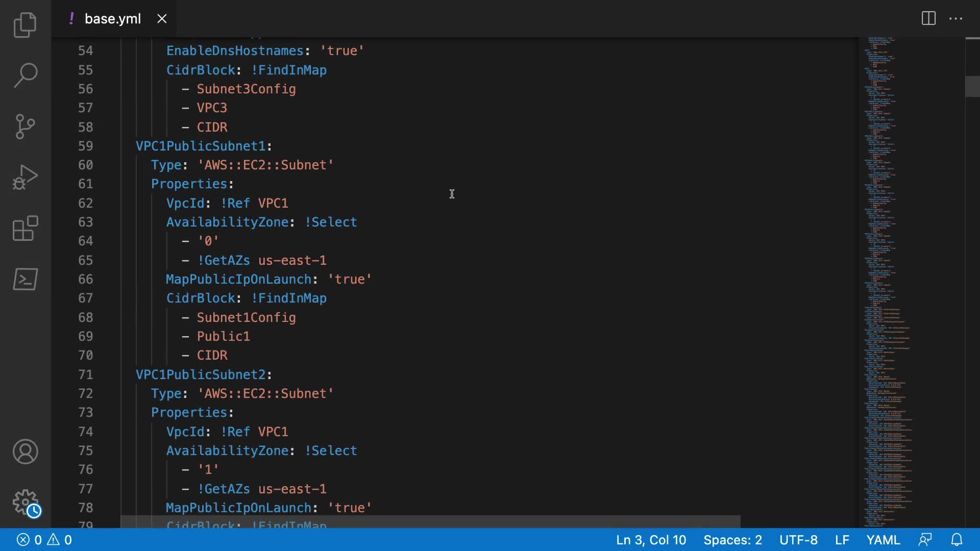The image size is (980, 551).
Task: Open the errors and warnings count
Action: point(44,540)
